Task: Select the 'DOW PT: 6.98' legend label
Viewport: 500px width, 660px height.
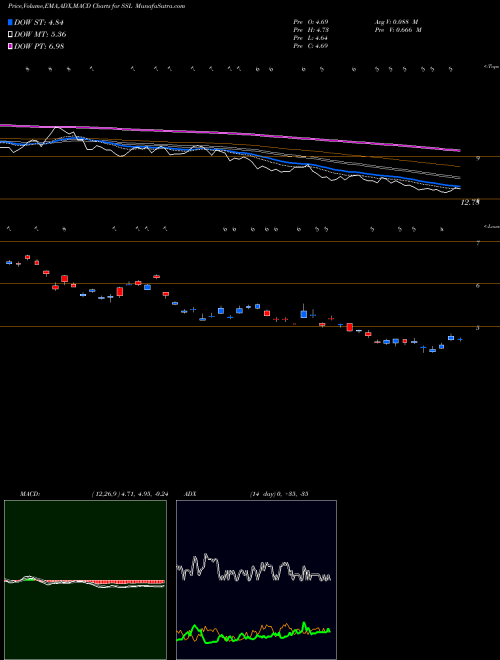Action: 39,46
